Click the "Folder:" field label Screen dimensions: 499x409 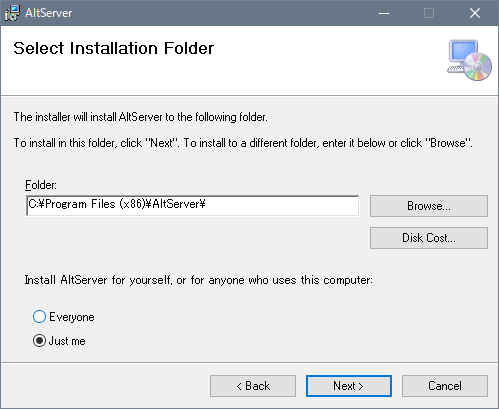[x=41, y=185]
